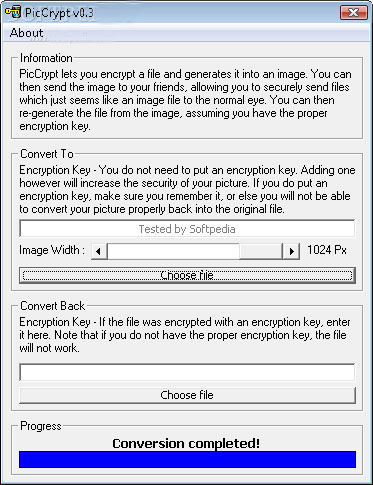Click the PicCrypt v0.3 title bar

point(180,13)
